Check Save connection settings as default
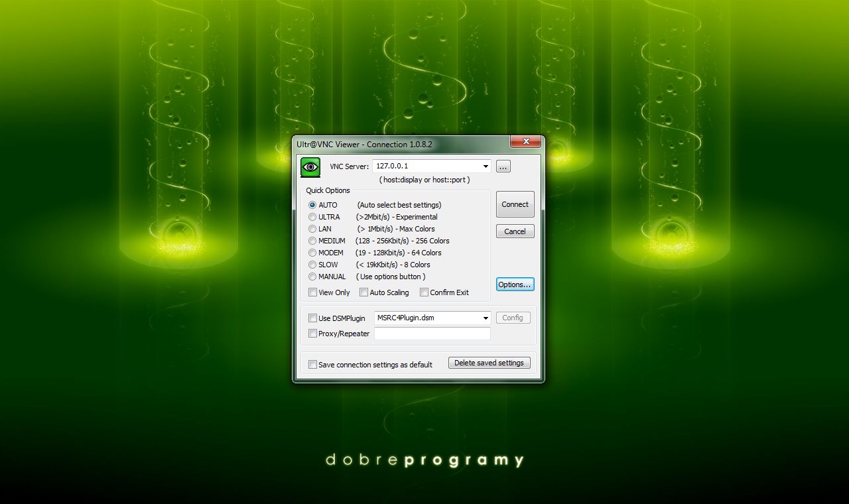The height and width of the screenshot is (504, 849). (x=312, y=365)
